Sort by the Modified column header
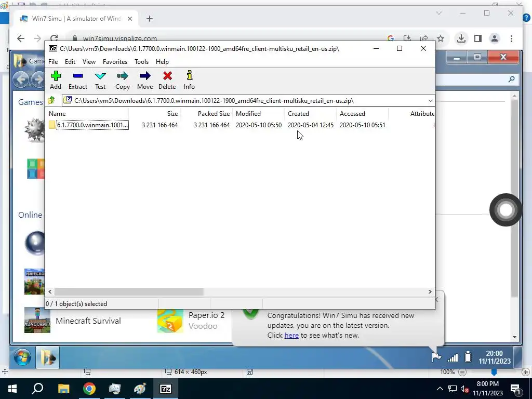The image size is (532, 399). pos(259,114)
